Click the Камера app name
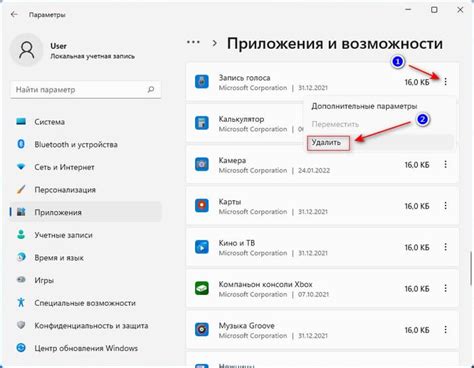The height and width of the screenshot is (368, 474). 232,160
